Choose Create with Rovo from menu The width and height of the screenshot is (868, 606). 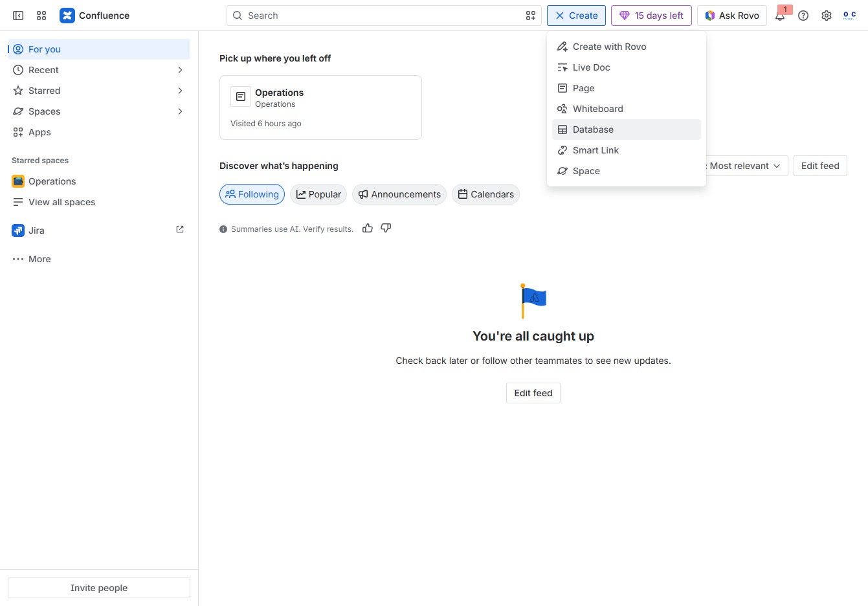(627, 47)
